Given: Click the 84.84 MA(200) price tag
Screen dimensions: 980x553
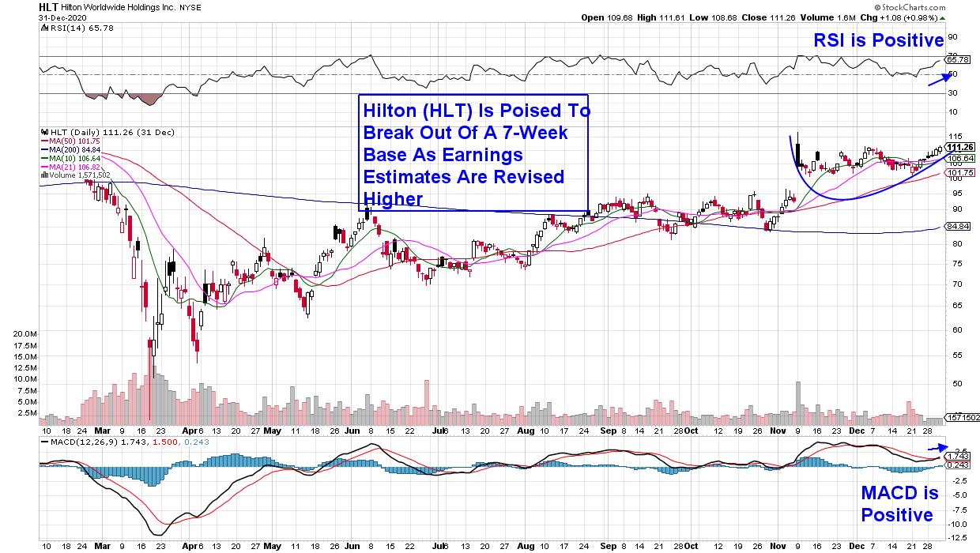Looking at the screenshot, I should (958, 226).
